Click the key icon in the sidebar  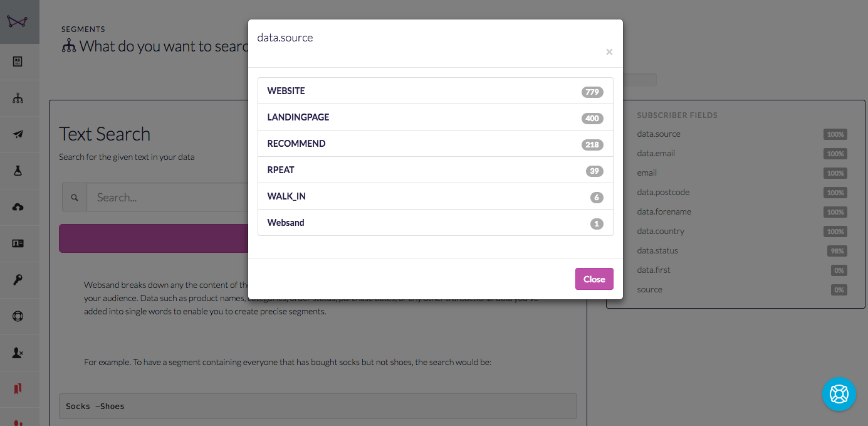(x=18, y=280)
